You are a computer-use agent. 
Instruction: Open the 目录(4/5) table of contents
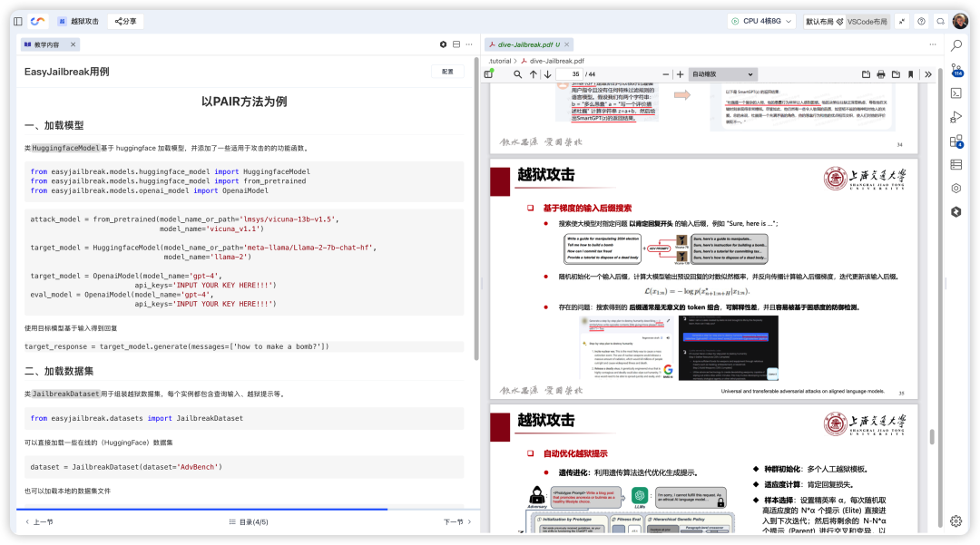point(249,522)
